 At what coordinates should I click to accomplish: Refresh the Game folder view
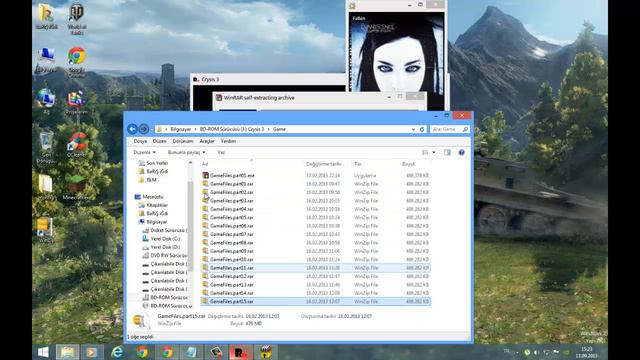point(422,129)
